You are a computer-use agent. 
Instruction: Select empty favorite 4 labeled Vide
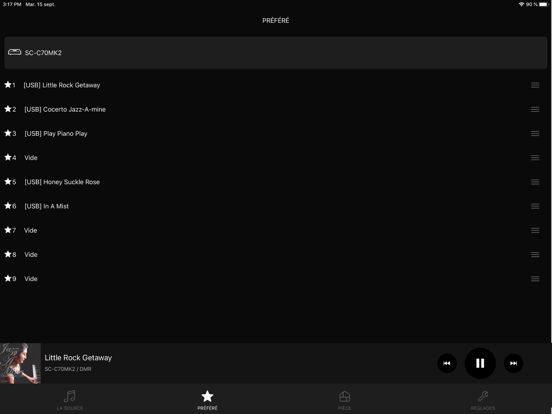(31, 158)
